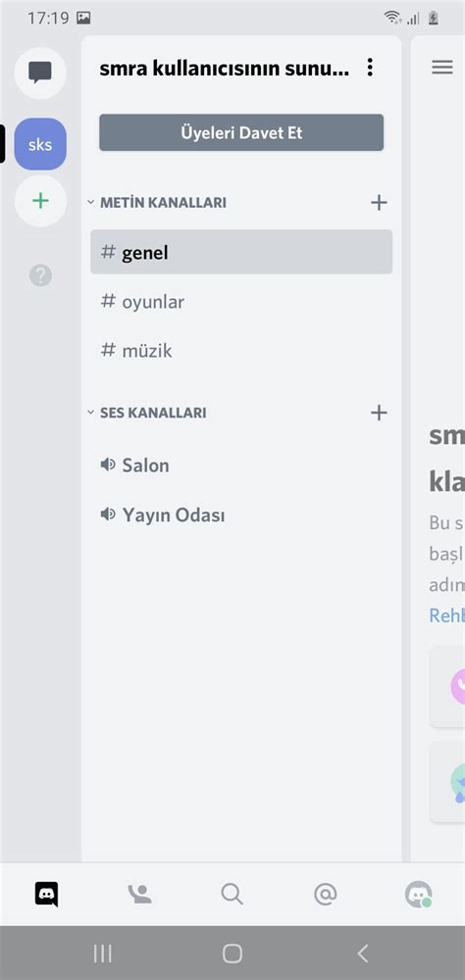Tap the green plus add server icon
Viewport: 465px width, 980px height.
(x=40, y=201)
